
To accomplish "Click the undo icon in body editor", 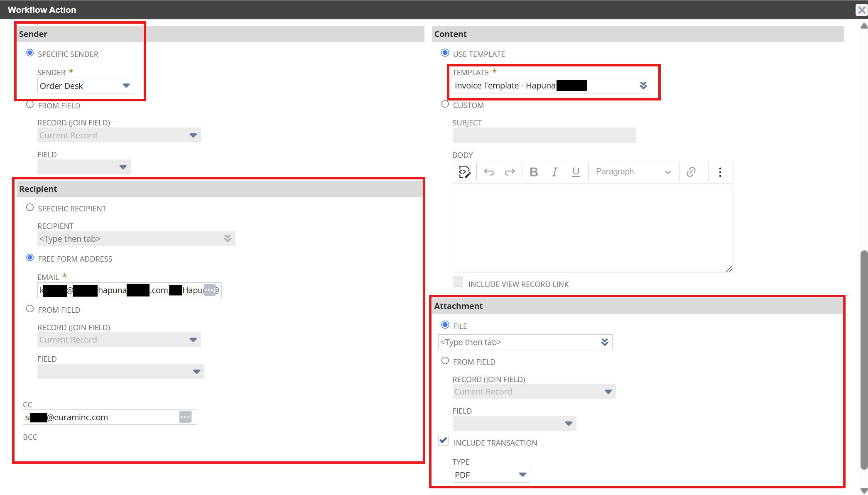I will point(489,172).
